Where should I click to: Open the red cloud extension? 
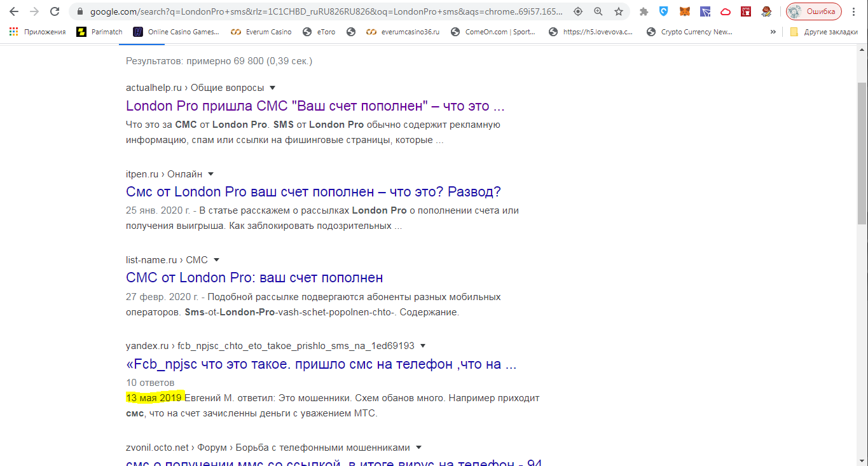pyautogui.click(x=726, y=11)
